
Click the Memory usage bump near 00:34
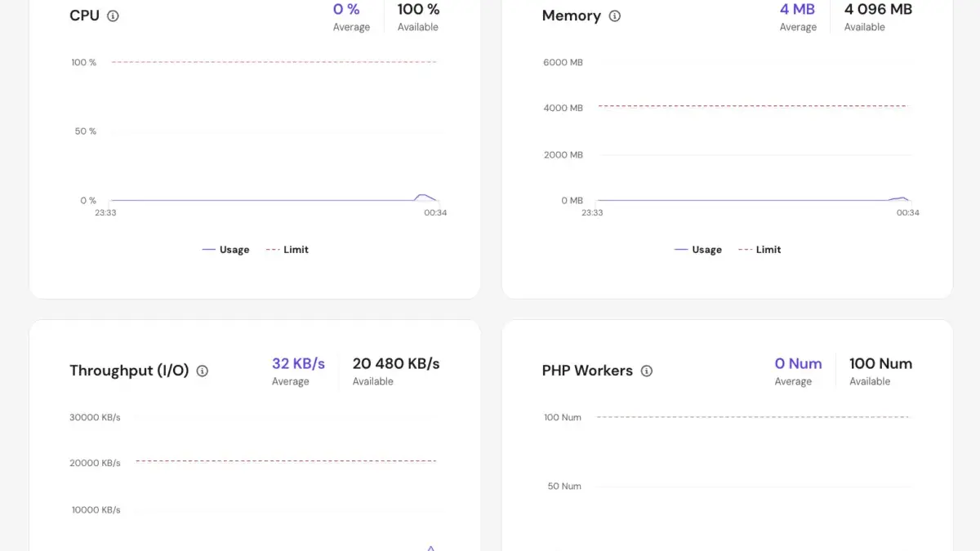coord(902,198)
